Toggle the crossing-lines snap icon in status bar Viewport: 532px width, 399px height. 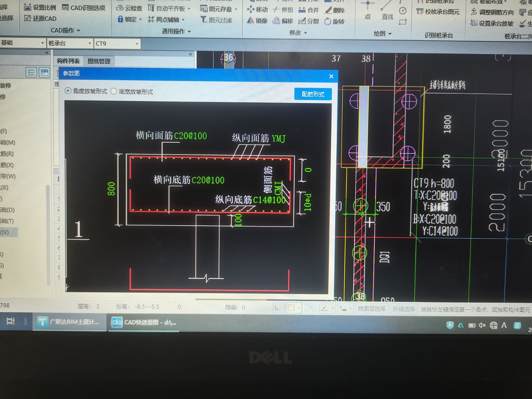tap(310, 308)
